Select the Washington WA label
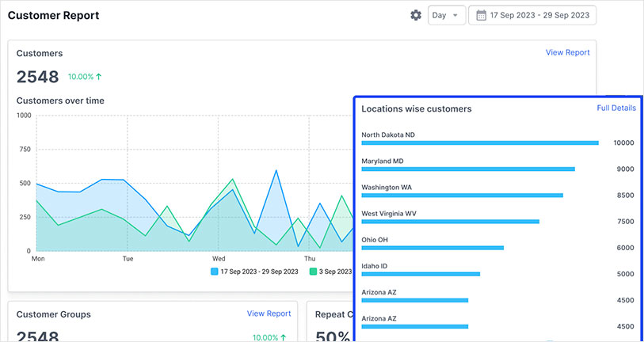 click(387, 187)
